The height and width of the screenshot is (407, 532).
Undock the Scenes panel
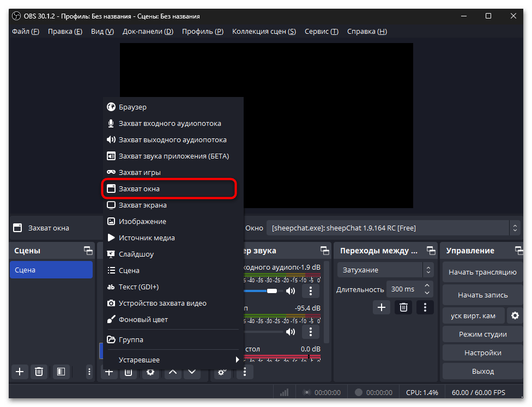click(x=88, y=251)
